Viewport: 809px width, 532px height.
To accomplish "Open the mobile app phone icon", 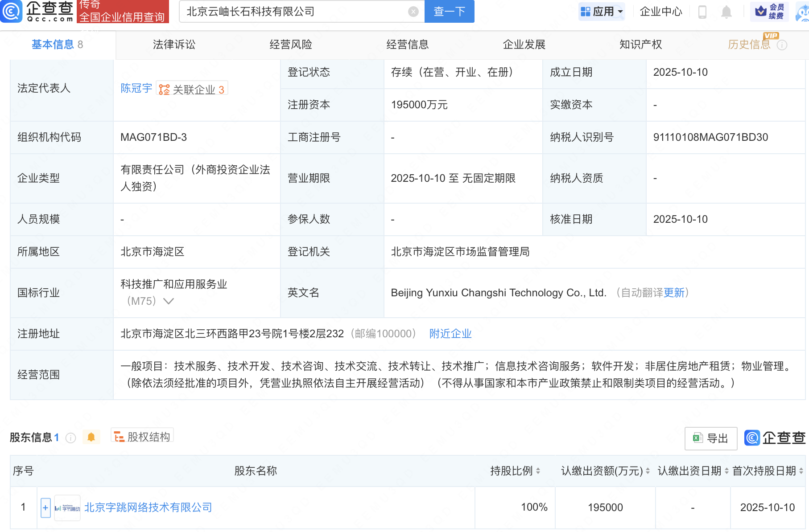I will click(x=702, y=12).
